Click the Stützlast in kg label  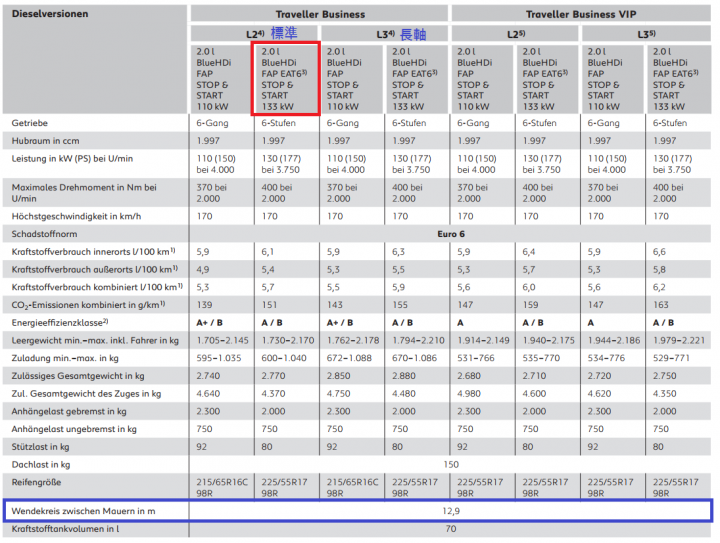[40, 447]
